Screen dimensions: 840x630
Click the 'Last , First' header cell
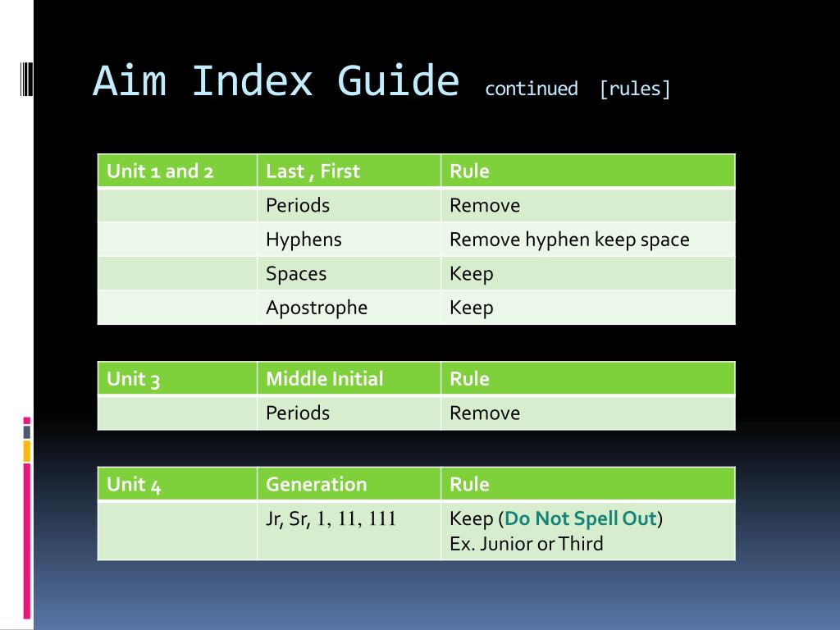click(349, 171)
